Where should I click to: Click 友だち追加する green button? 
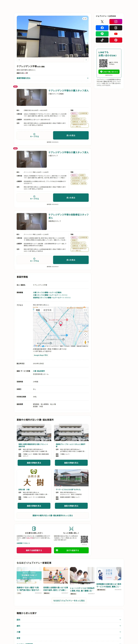point(71,550)
